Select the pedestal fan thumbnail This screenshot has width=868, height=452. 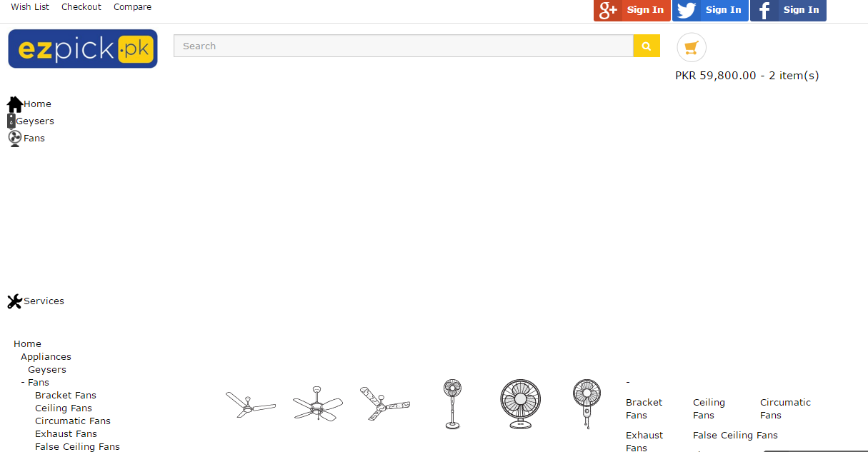452,404
